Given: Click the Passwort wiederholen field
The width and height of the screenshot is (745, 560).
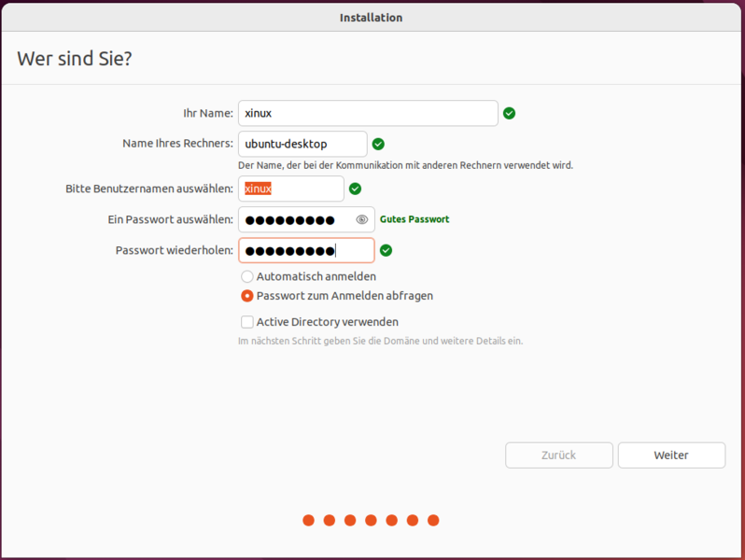Looking at the screenshot, I should [306, 250].
